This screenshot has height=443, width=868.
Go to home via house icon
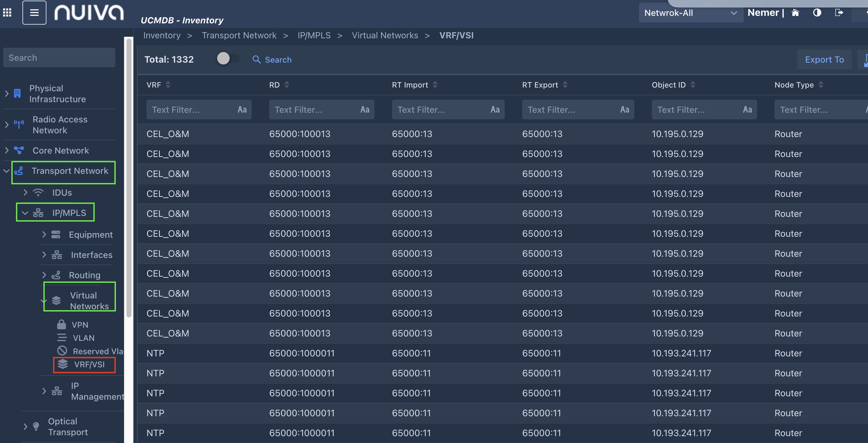[795, 13]
